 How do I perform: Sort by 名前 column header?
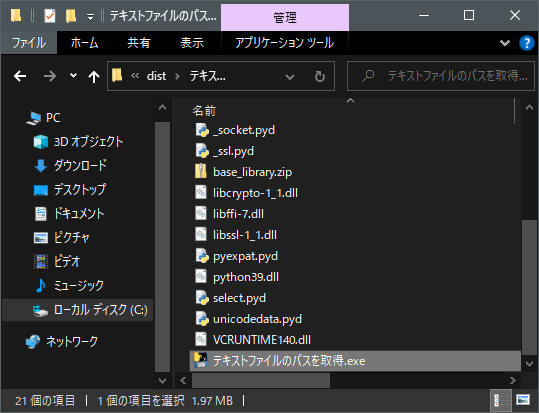pyautogui.click(x=204, y=111)
